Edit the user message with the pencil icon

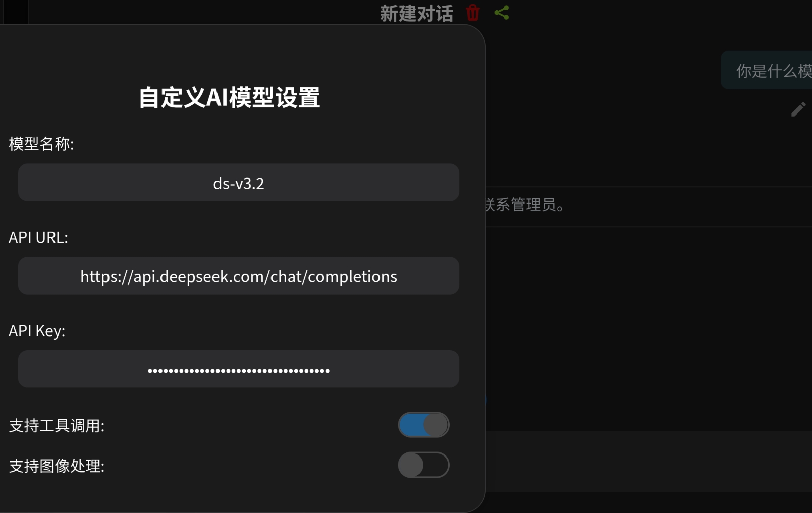[x=798, y=109]
